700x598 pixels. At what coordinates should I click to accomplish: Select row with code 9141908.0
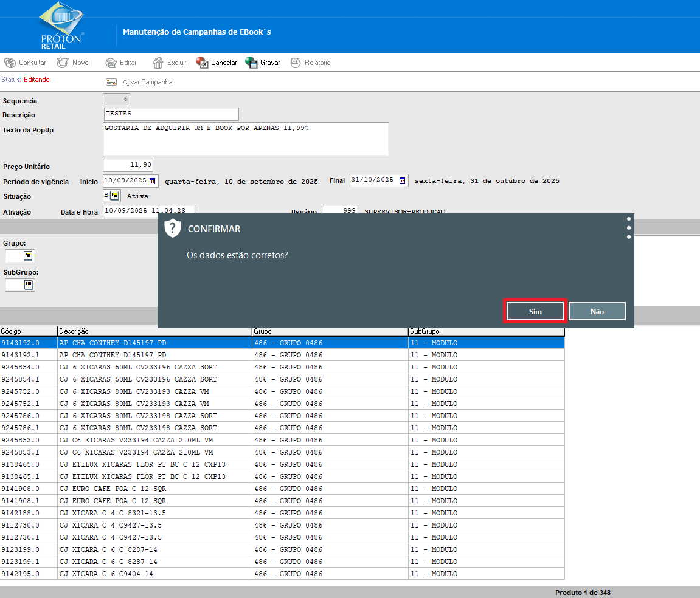point(282,489)
